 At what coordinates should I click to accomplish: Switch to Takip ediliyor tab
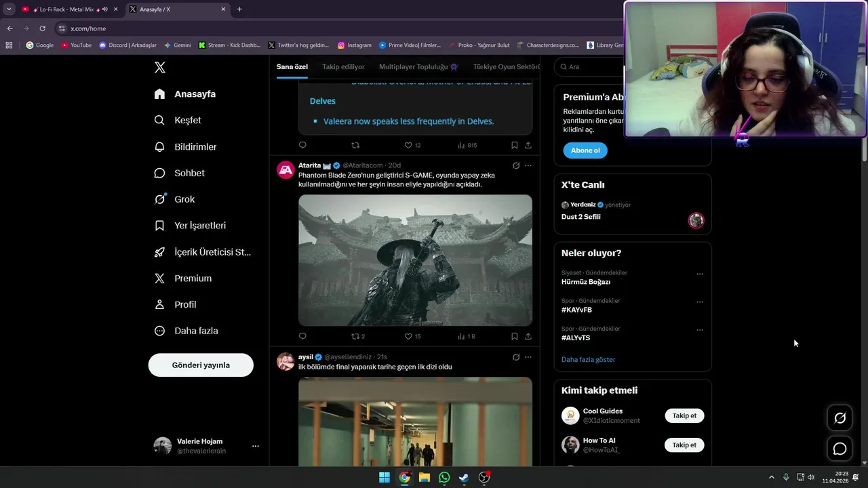coord(343,66)
